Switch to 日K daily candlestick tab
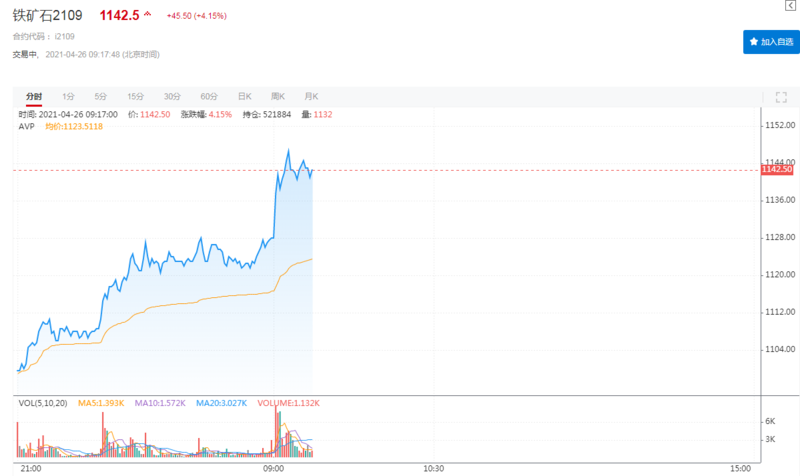This screenshot has height=476, width=800. pos(244,96)
